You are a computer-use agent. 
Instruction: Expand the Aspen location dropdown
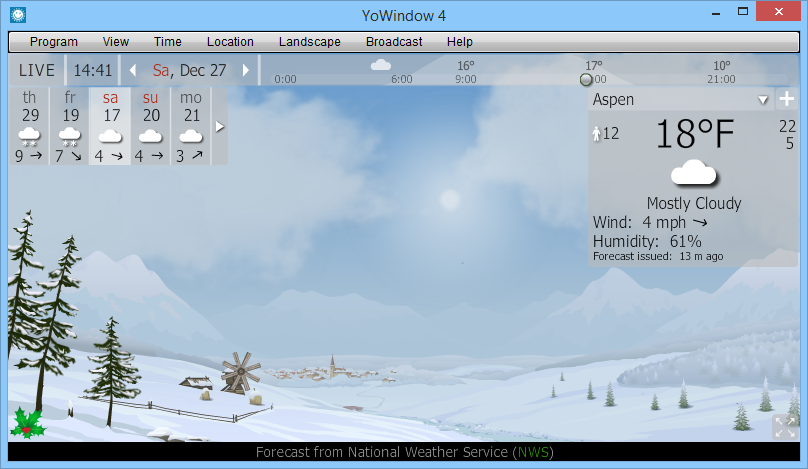[763, 99]
